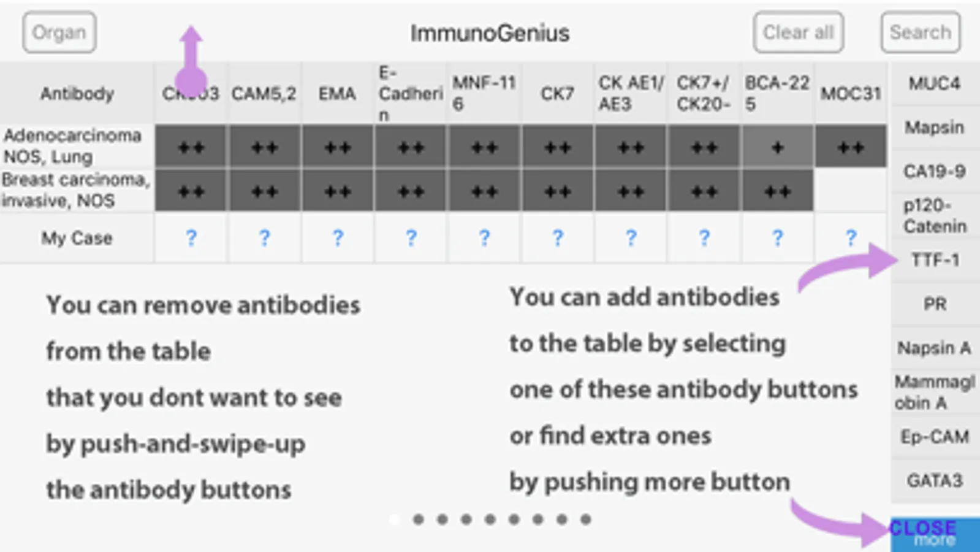Set My Case result for CAM5,2

pyautogui.click(x=264, y=238)
